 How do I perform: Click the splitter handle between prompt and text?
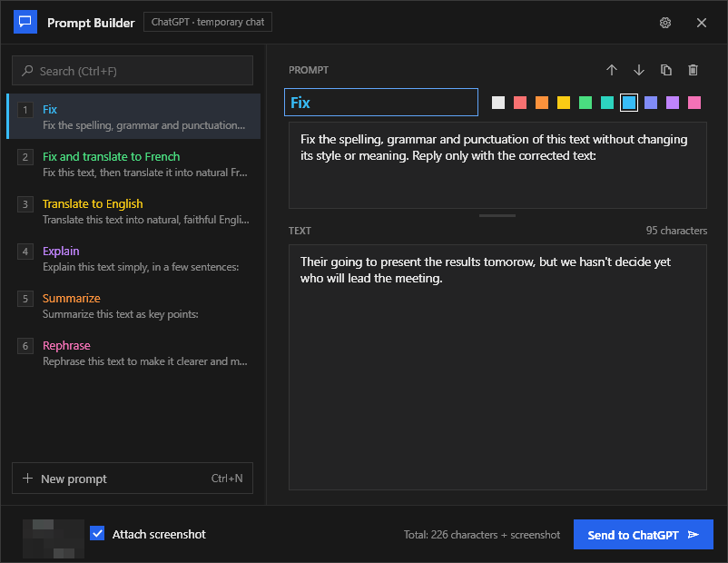click(x=497, y=215)
